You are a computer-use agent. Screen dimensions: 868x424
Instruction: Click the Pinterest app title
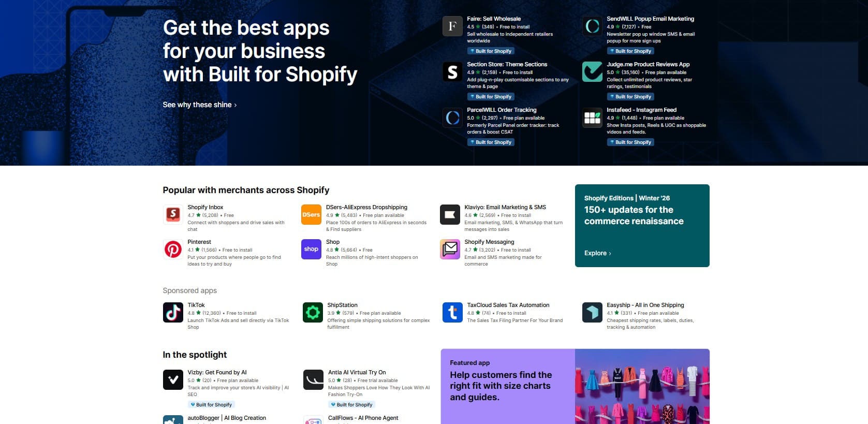pos(199,242)
